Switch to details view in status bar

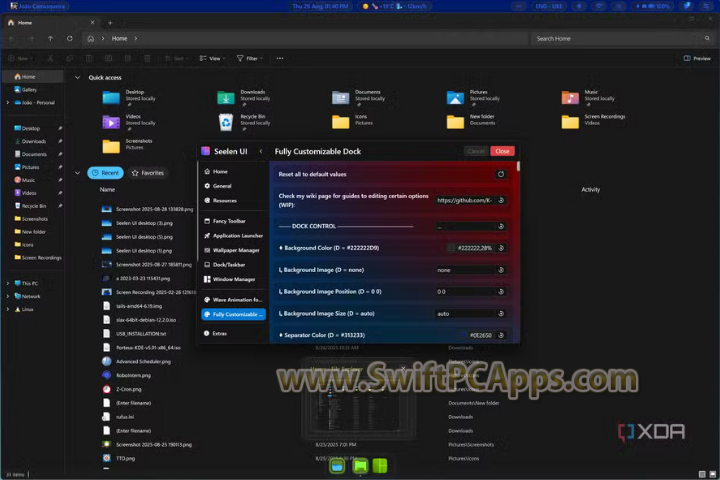point(702,474)
